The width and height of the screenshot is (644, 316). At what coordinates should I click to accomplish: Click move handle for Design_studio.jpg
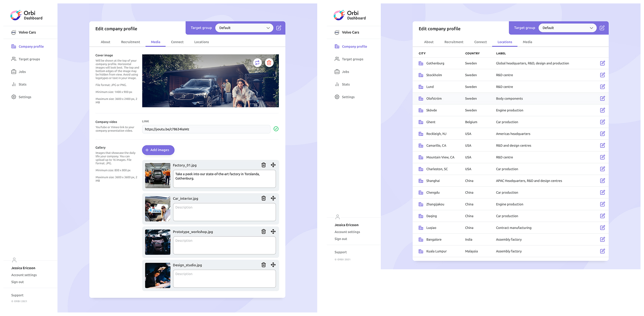pyautogui.click(x=273, y=265)
